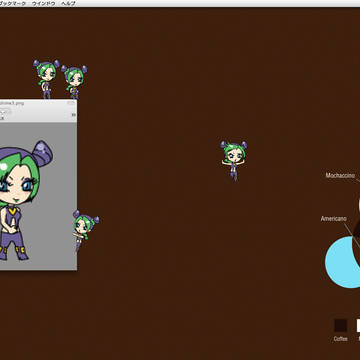Click the Americano label
360x360 pixels.
pos(333,219)
